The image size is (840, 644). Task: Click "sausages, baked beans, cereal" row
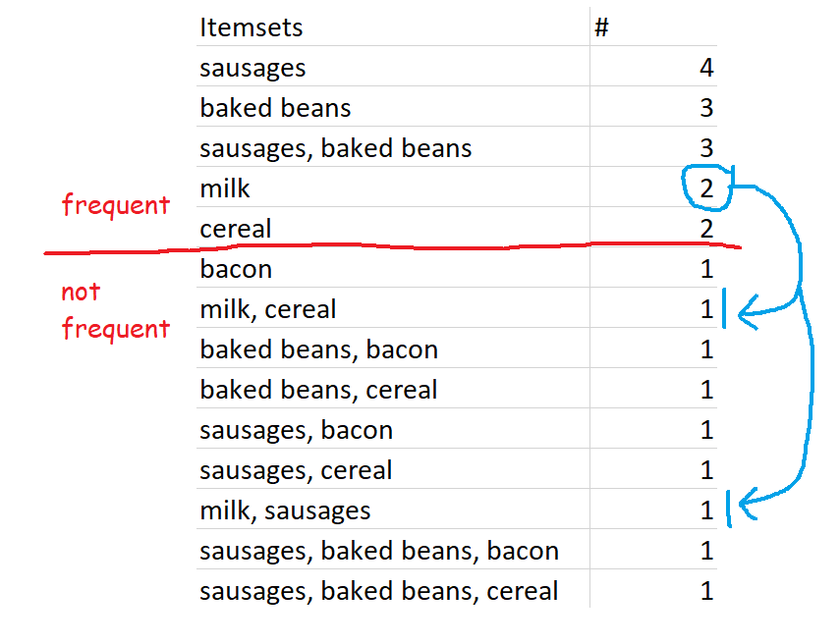pos(457,590)
